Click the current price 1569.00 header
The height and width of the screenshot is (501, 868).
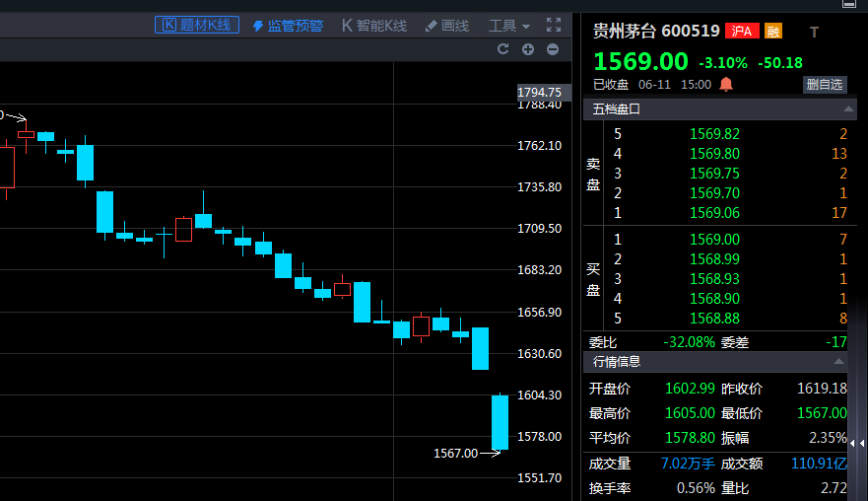pyautogui.click(x=640, y=61)
